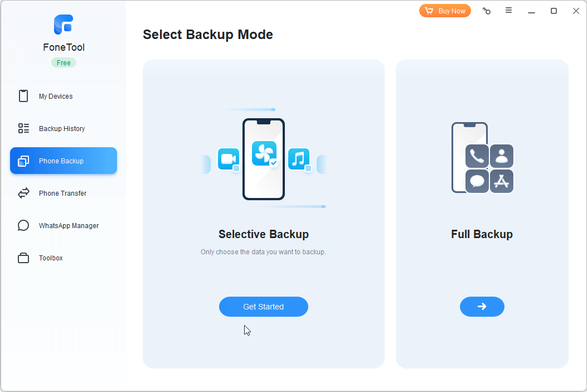The height and width of the screenshot is (392, 587).
Task: Click the WhatsApp Manager chat bubble icon
Action: click(x=23, y=225)
